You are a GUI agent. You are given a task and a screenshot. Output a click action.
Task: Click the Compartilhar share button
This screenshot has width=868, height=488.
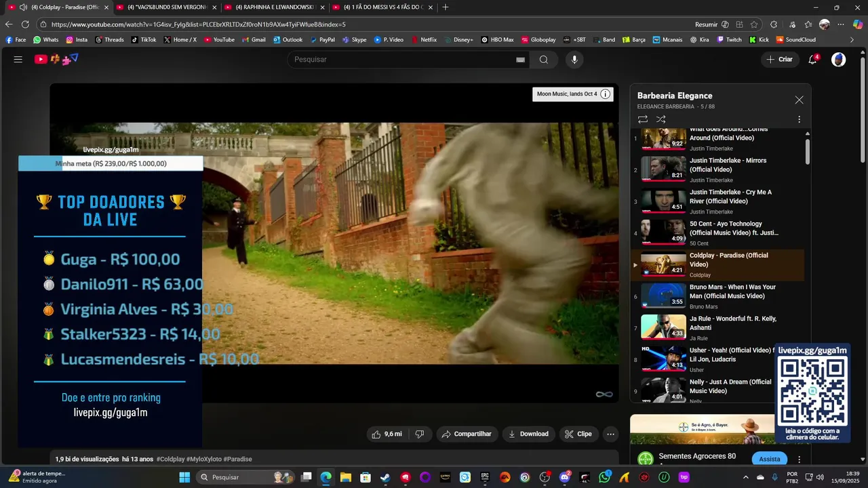[467, 434]
